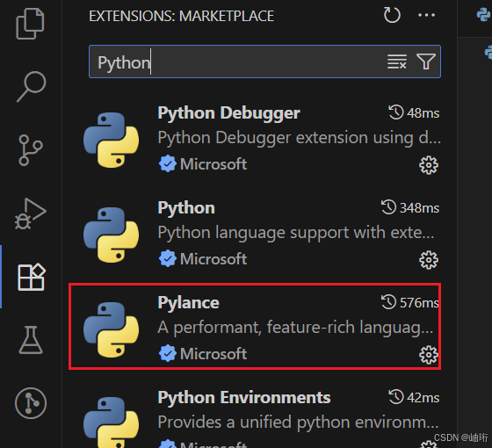Open the Python extension title
The height and width of the screenshot is (448, 492).
pos(186,208)
